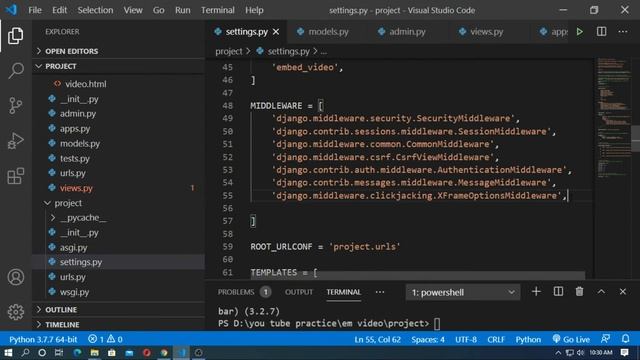Open notifications bell in status bar
640x360 pixels.
pyautogui.click(x=625, y=339)
